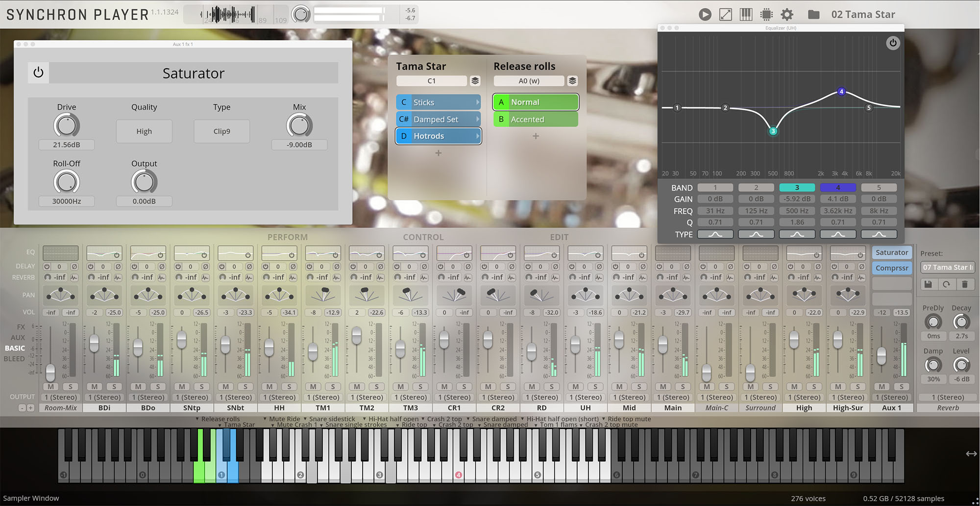The height and width of the screenshot is (506, 980).
Task: Open band 5 filter TYPE selector
Action: [x=879, y=234]
